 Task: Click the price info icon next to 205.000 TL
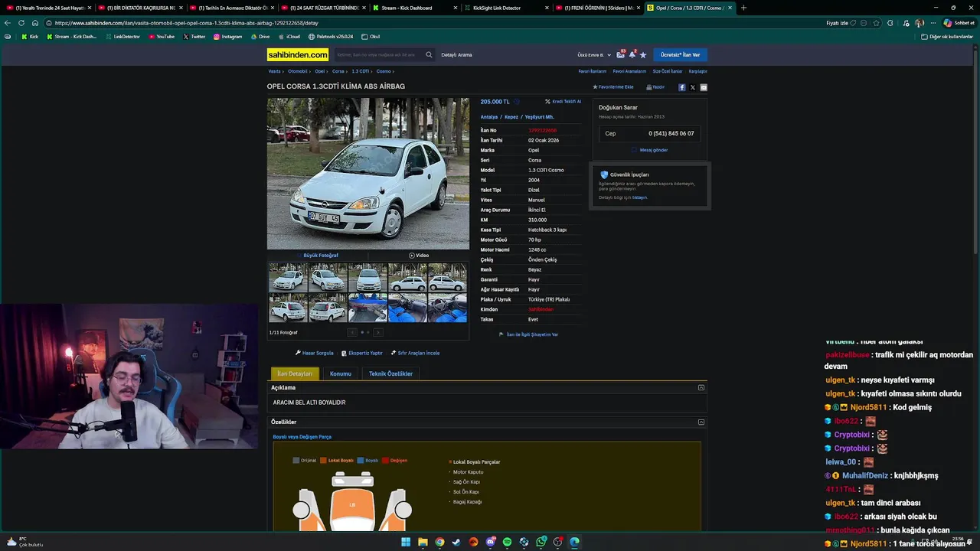point(516,102)
